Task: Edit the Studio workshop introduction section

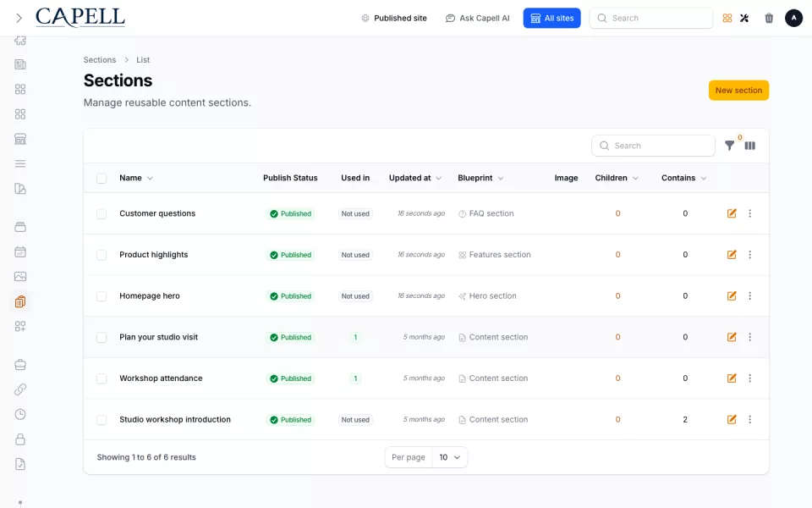Action: point(731,419)
